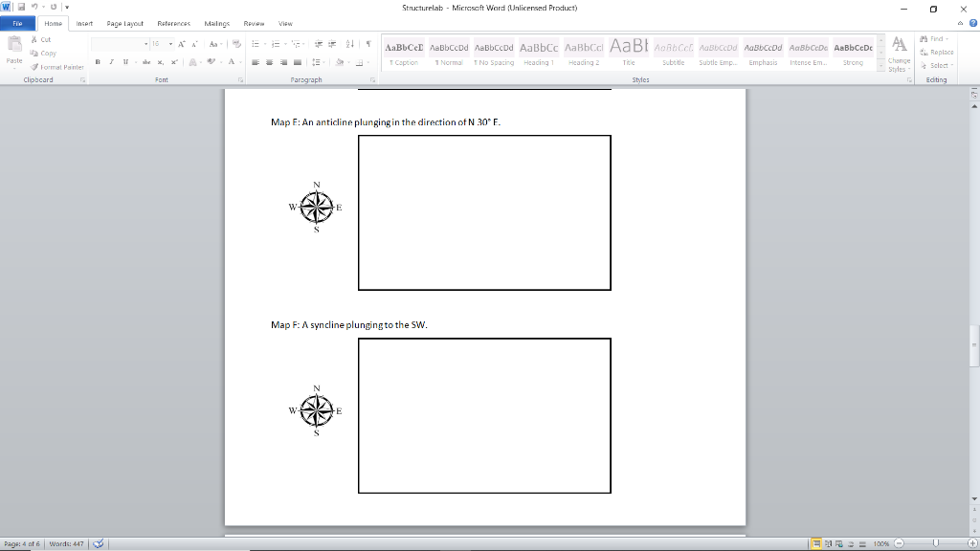Select center text alignment

(x=269, y=62)
